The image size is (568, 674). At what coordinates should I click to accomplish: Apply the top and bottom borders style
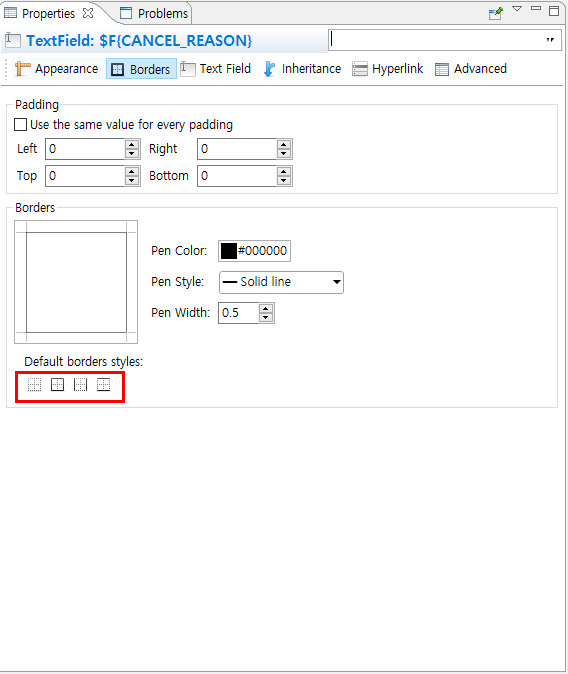(104, 385)
